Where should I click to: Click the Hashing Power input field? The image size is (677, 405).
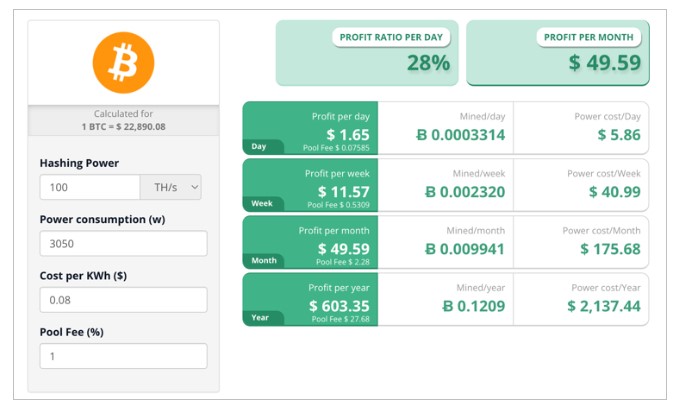point(90,187)
